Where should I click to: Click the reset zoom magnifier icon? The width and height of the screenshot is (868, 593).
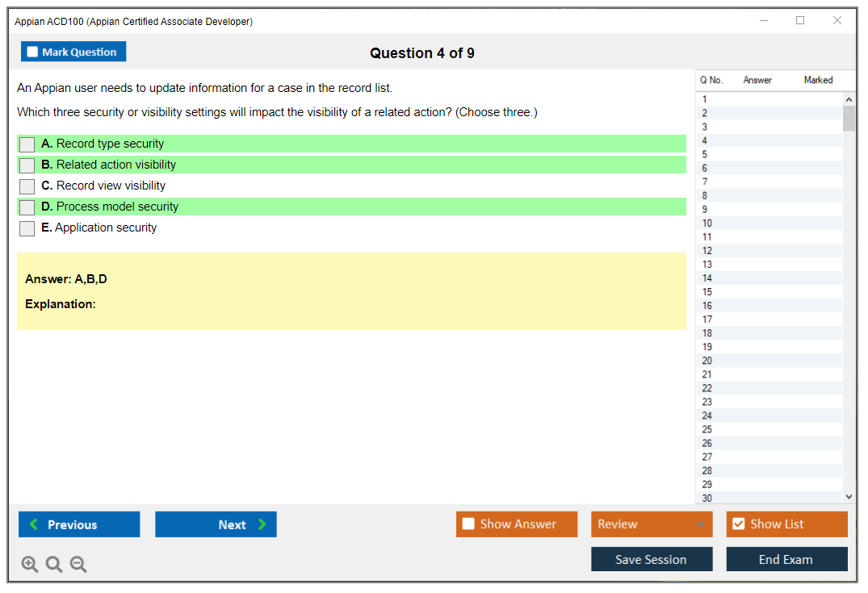tap(54, 565)
